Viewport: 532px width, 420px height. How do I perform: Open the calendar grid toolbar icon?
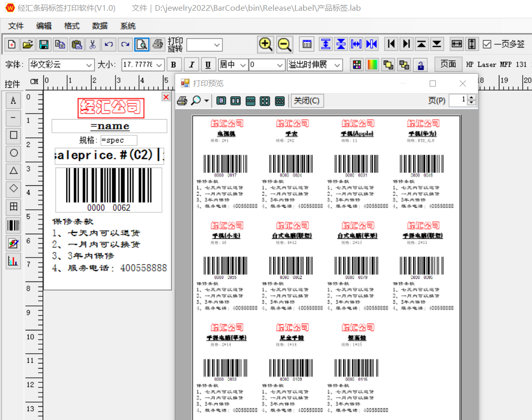click(306, 44)
